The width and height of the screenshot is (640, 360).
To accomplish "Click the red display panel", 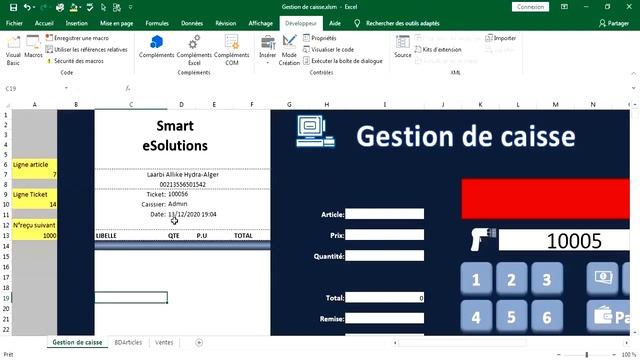I will [545, 199].
